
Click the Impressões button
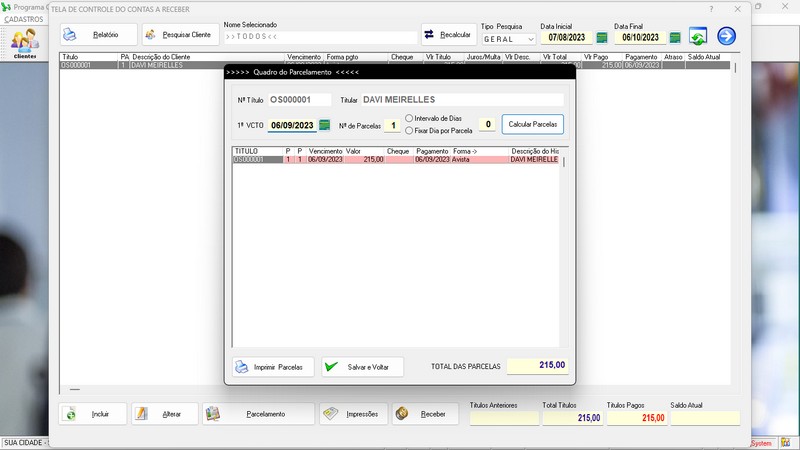[x=354, y=414]
